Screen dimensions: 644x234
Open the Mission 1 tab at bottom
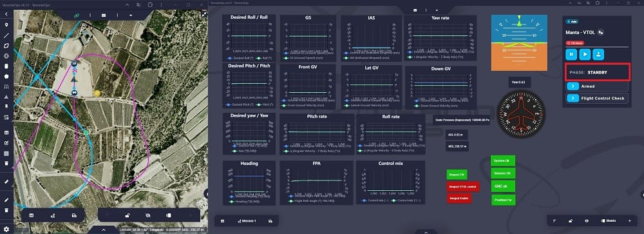247,221
